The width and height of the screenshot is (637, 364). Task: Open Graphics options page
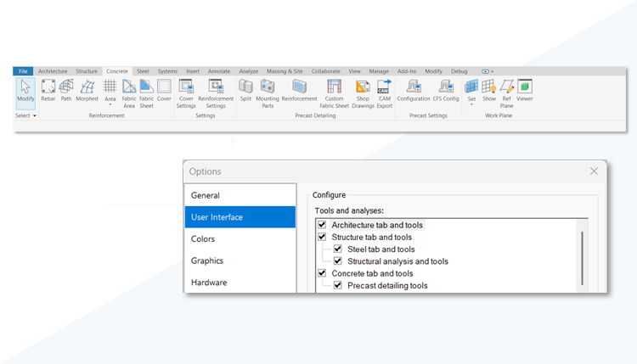(240, 260)
